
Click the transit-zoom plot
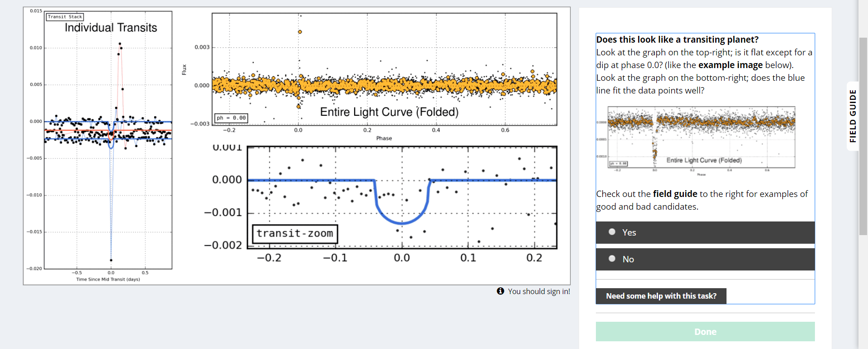[402, 197]
